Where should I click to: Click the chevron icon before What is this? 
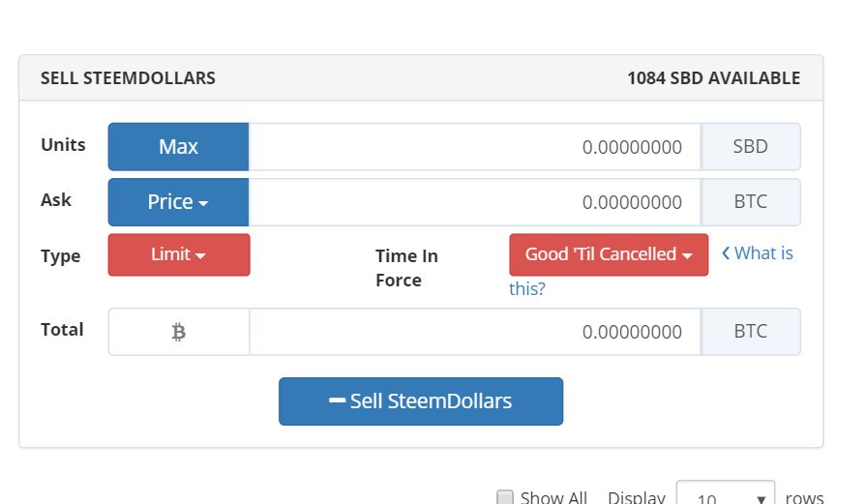(726, 253)
